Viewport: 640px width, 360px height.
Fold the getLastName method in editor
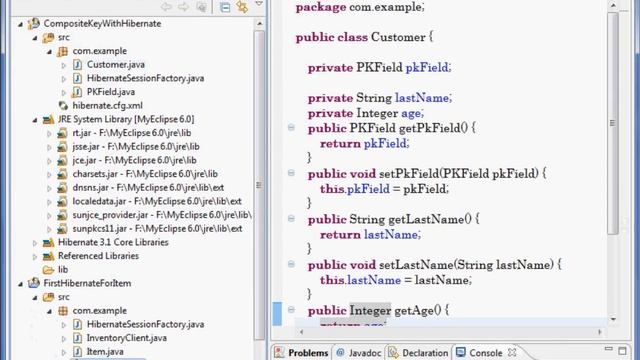[291, 219]
